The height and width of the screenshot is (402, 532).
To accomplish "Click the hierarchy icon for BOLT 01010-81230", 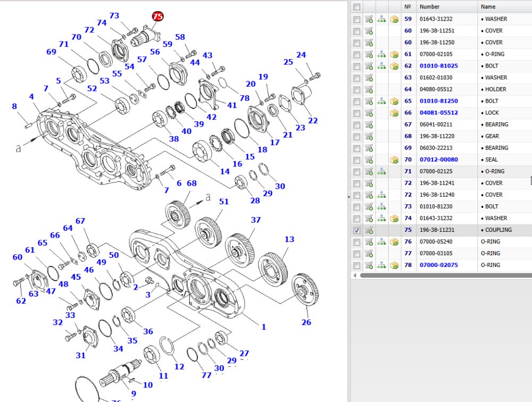I will [x=381, y=207].
